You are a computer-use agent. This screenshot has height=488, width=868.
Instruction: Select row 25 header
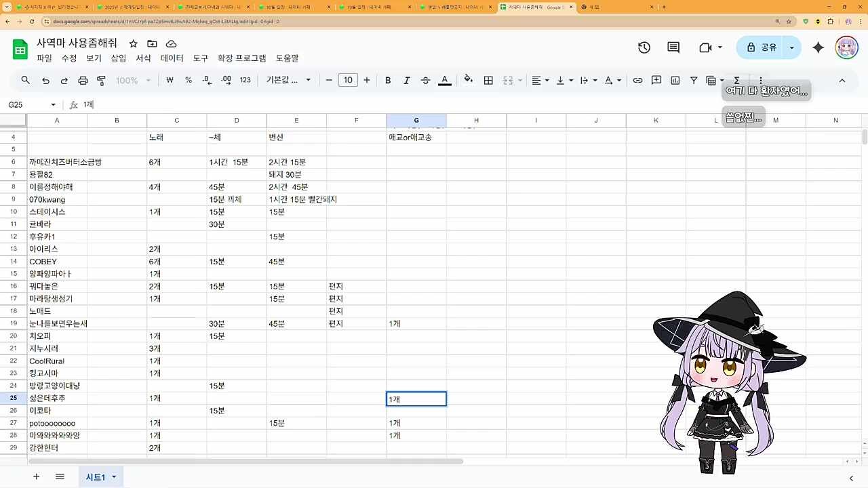(14, 399)
